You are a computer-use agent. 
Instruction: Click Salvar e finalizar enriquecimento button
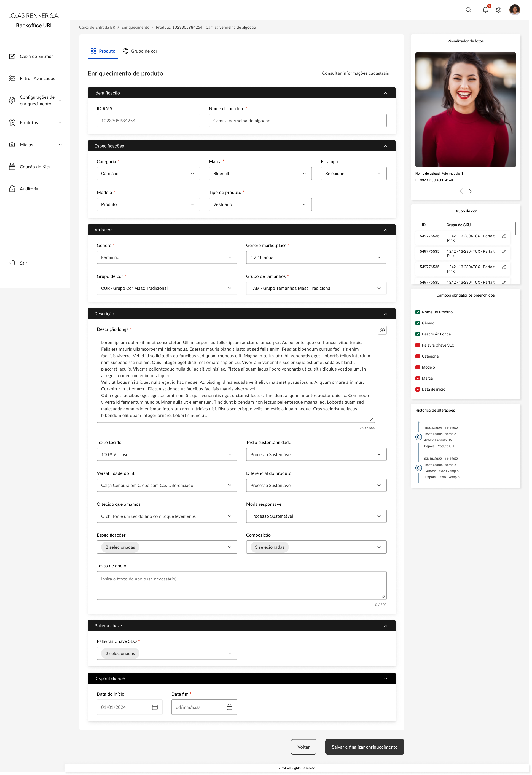(x=364, y=747)
